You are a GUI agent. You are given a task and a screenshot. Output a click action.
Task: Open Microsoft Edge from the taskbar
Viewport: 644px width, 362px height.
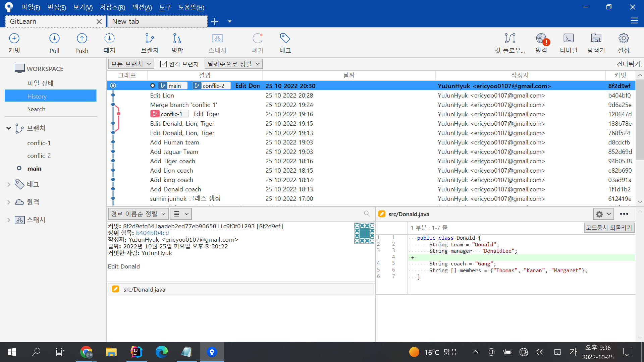click(x=161, y=352)
